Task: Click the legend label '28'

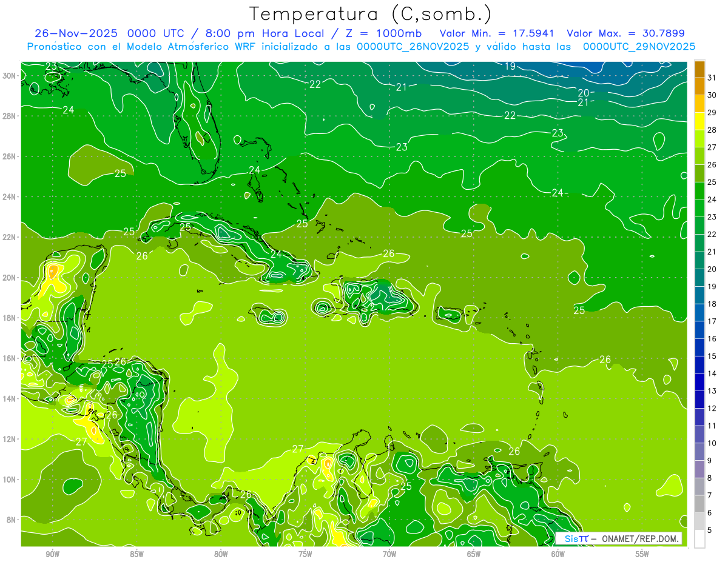Action: (x=712, y=129)
